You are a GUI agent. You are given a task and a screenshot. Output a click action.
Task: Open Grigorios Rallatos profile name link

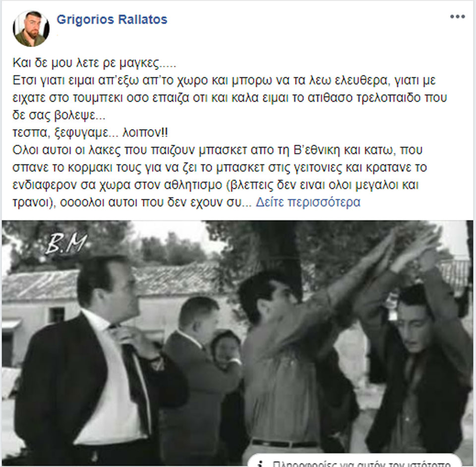point(112,19)
